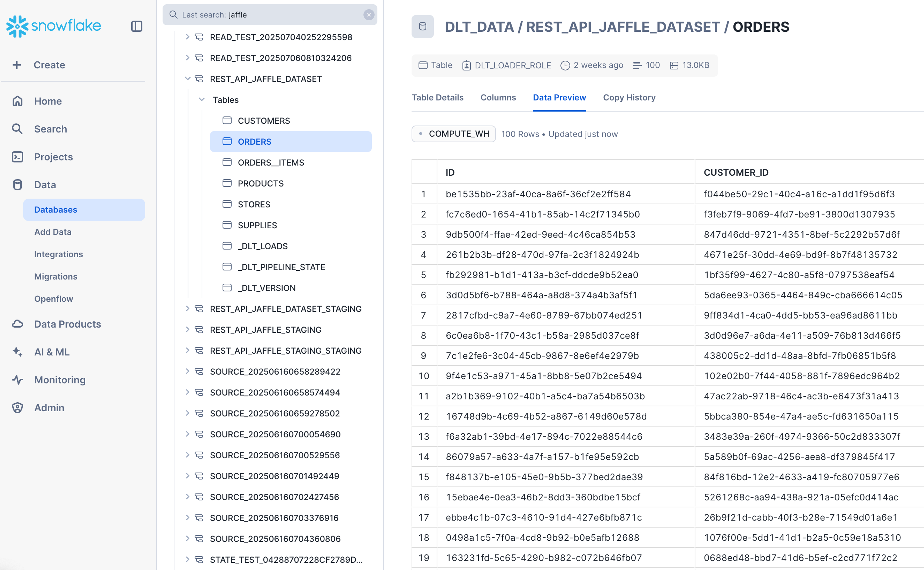The image size is (924, 570).
Task: Expand SOURCE_20250616070005 4690 schema chevron
Action: pyautogui.click(x=188, y=434)
